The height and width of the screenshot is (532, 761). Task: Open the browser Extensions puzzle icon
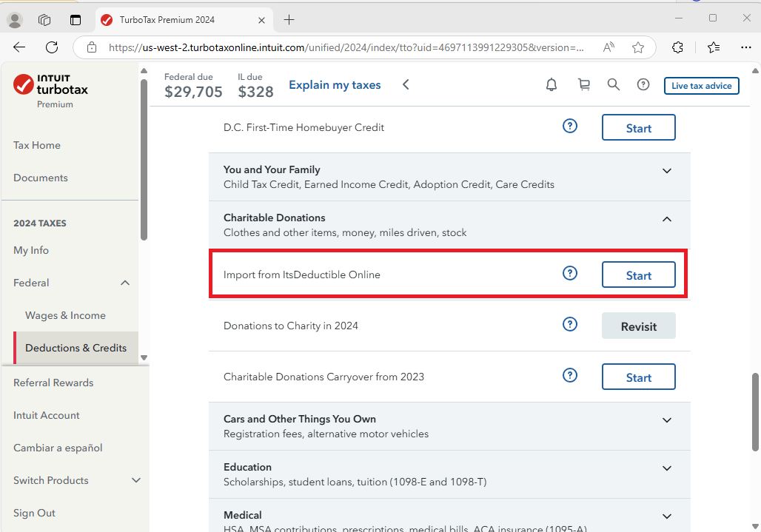[x=677, y=47]
